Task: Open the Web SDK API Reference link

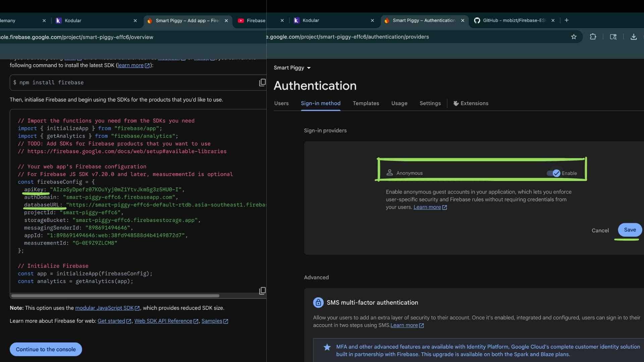Action: pos(166,321)
